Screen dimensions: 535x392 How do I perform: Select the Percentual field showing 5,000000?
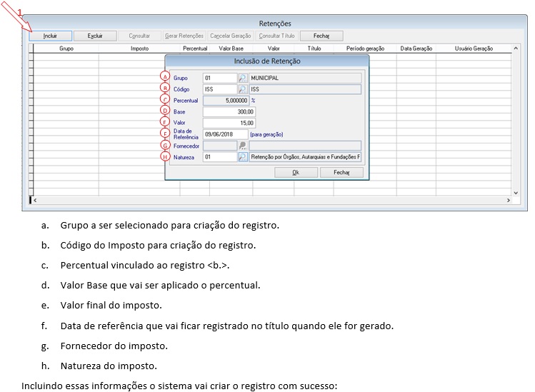pos(226,101)
